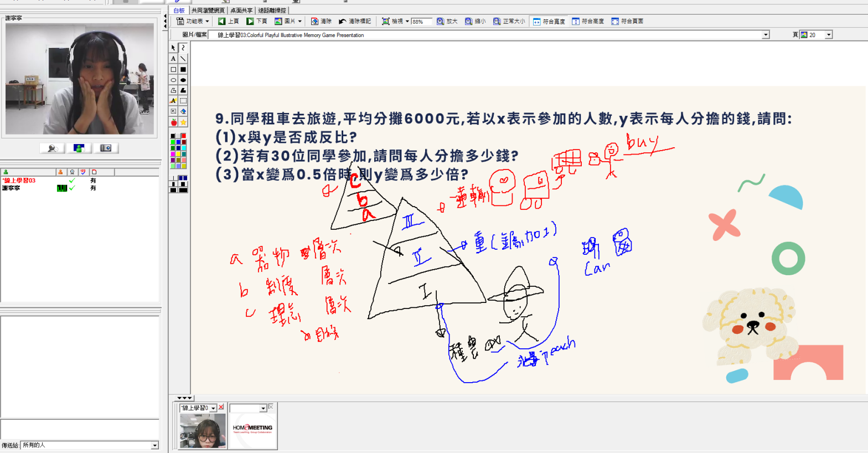Choose the hollow ellipse shape tool
868x453 pixels.
point(173,80)
